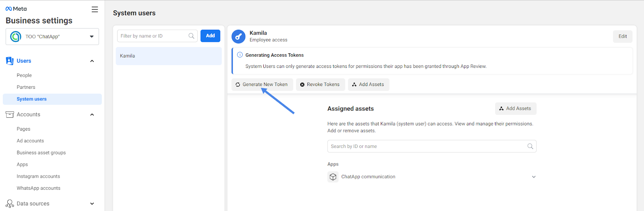Click Kamila's blue key avatar icon

pos(238,37)
